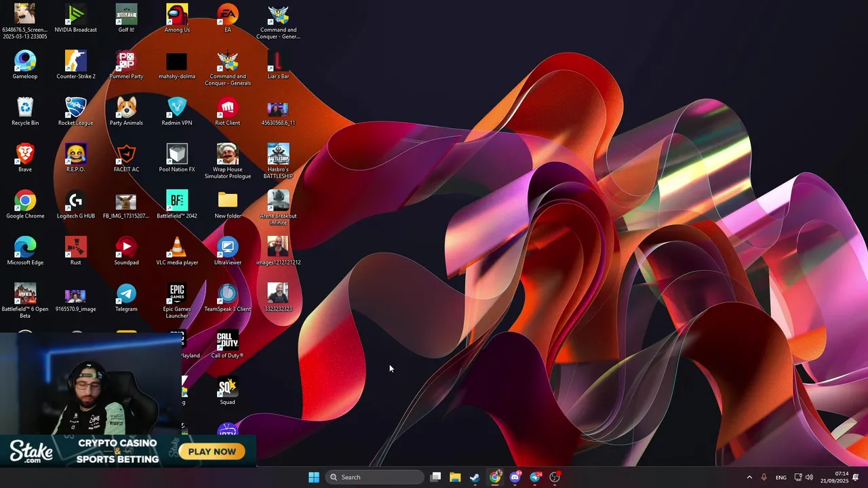Launch the Rust game shortcut
The width and height of the screenshot is (868, 488).
coord(75,251)
